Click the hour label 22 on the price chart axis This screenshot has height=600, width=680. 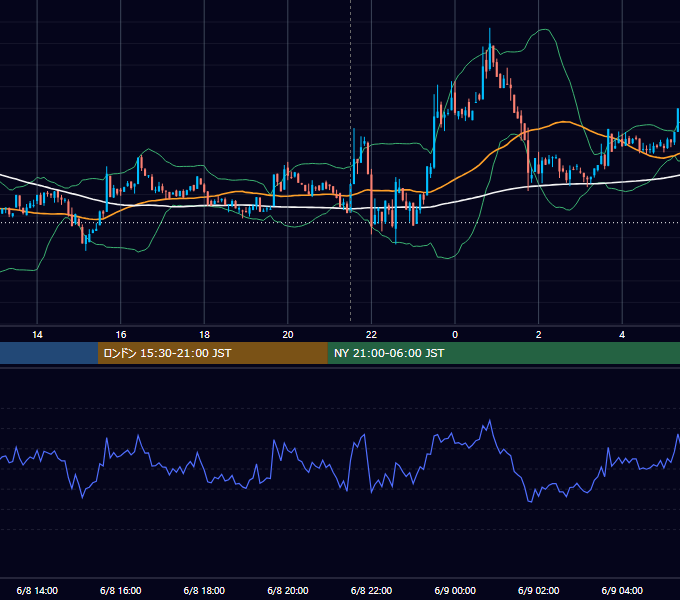pyautogui.click(x=371, y=335)
